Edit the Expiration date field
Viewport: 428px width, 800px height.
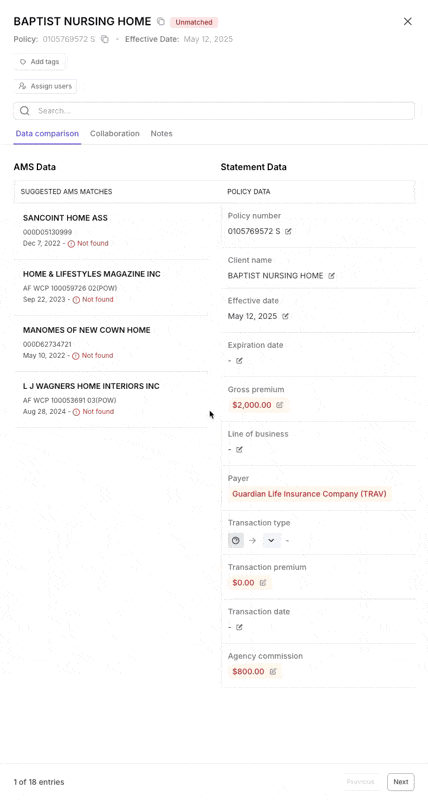[x=239, y=361]
